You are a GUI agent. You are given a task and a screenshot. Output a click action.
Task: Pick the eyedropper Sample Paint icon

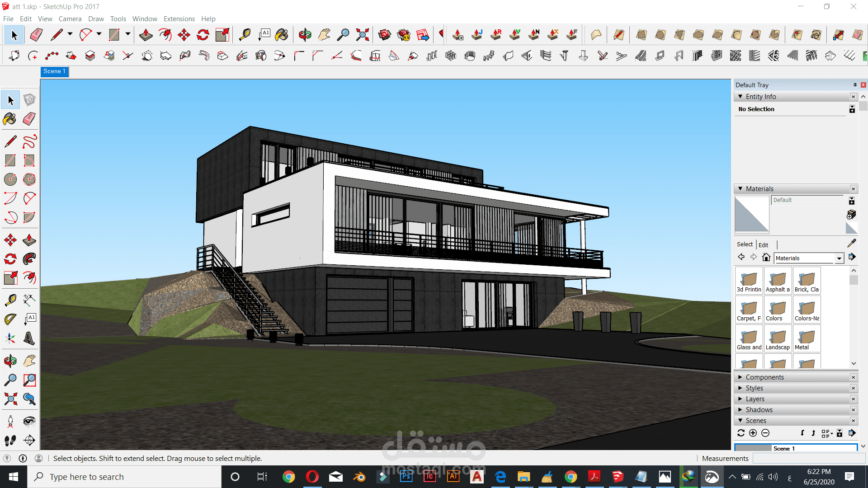852,243
